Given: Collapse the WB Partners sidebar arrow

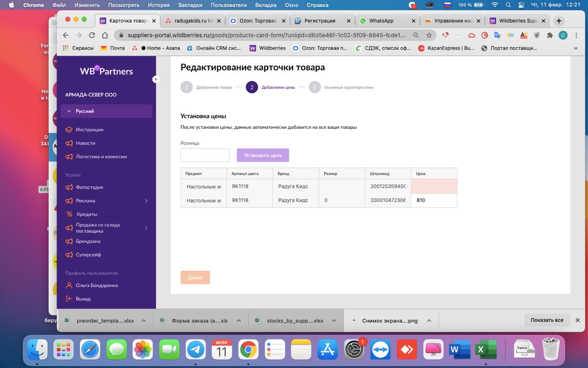Looking at the screenshot, I should tap(156, 79).
